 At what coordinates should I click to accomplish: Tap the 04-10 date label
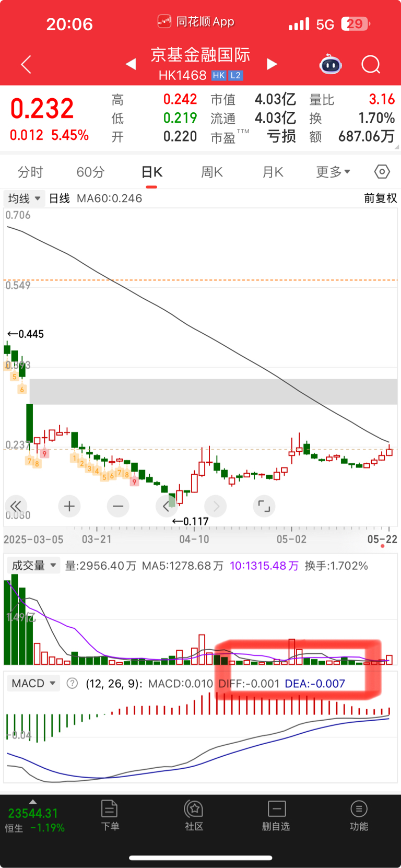(194, 539)
